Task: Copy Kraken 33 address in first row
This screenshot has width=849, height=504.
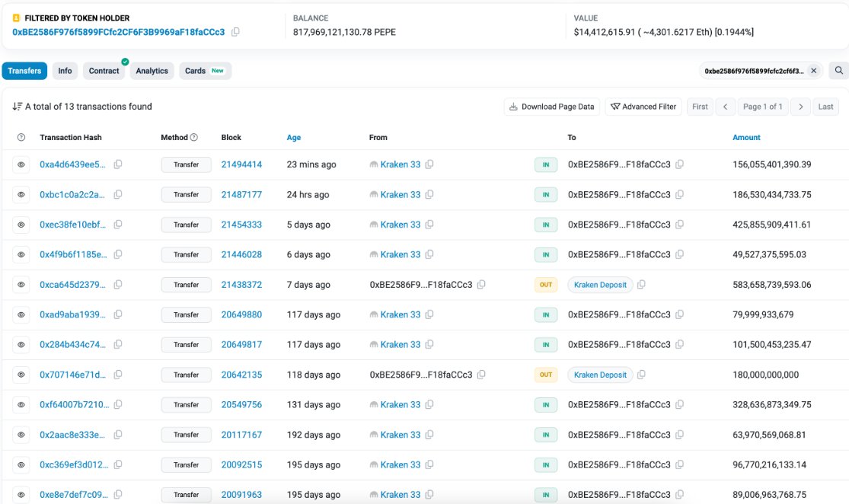Action: pos(430,164)
